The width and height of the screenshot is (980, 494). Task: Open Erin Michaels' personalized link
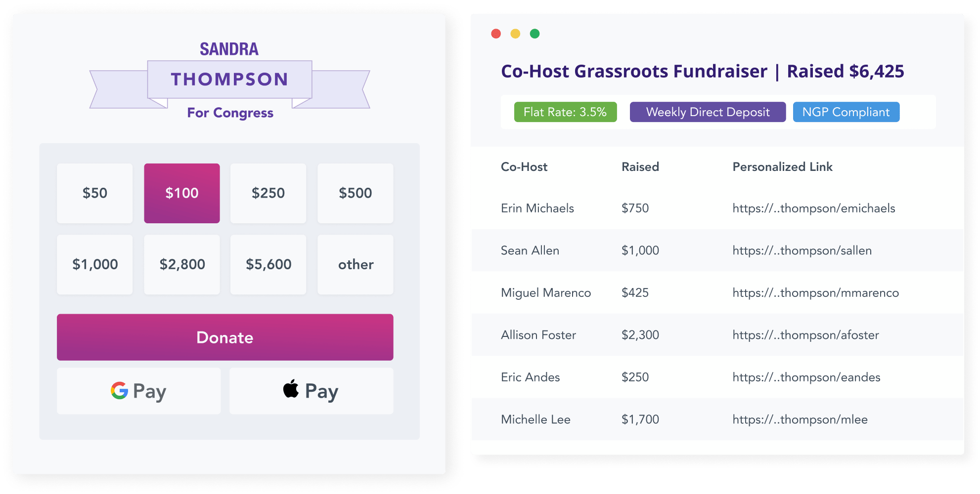813,208
